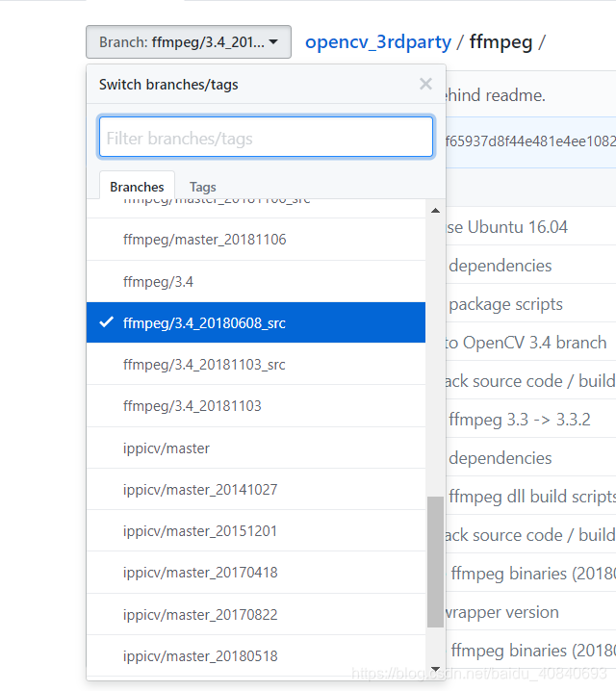
Task: Switch to the Branches tab
Action: (137, 187)
